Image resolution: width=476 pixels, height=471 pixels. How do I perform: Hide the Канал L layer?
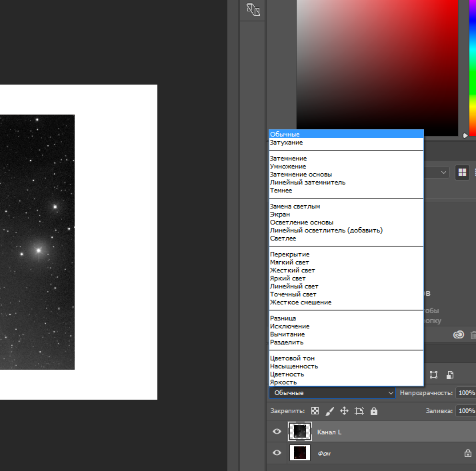pyautogui.click(x=277, y=432)
